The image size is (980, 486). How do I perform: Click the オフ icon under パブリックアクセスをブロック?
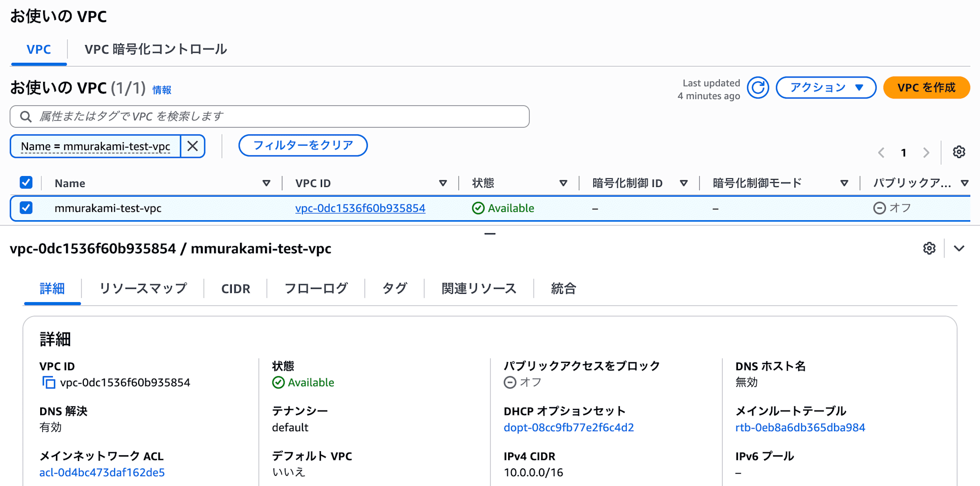coord(510,383)
